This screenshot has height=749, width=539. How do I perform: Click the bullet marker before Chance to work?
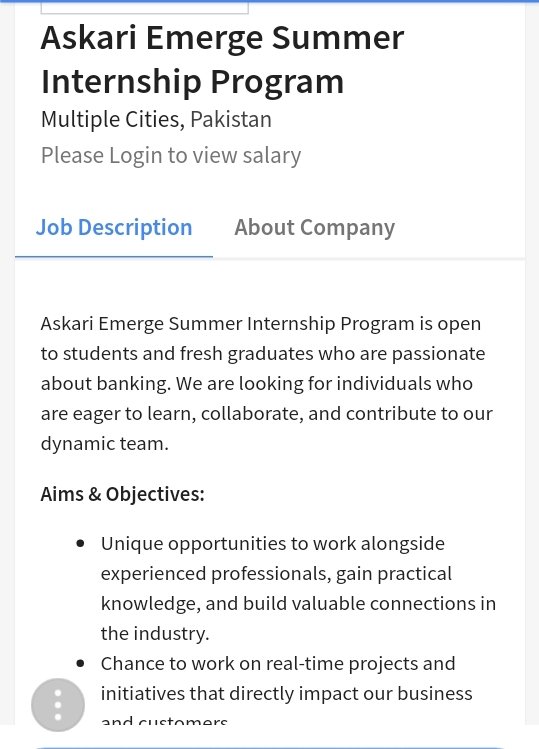click(x=80, y=663)
